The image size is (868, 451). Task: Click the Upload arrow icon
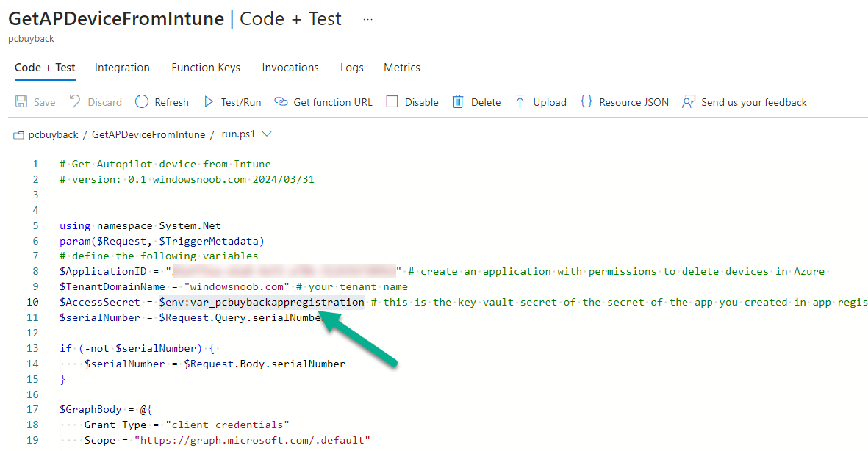pyautogui.click(x=520, y=102)
